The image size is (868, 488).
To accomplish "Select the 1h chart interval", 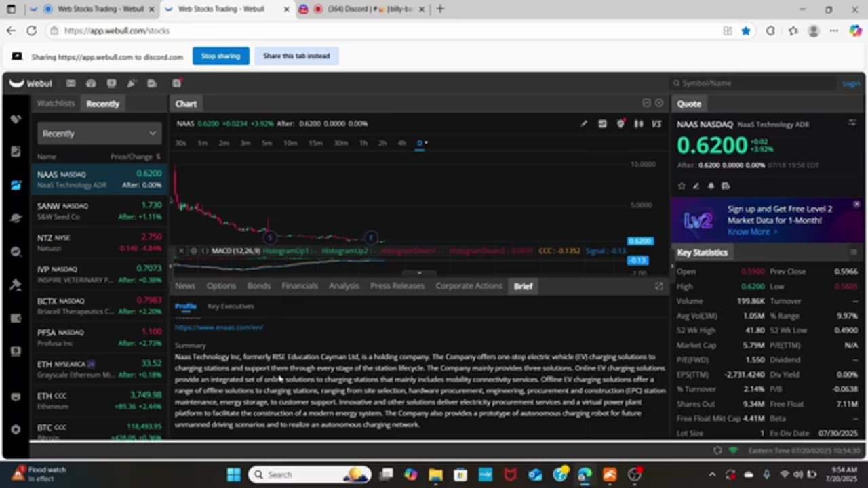I will pos(363,143).
